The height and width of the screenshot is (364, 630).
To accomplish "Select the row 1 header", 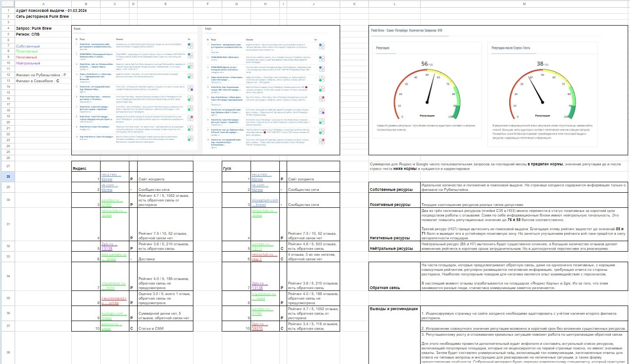I will click(7, 10).
